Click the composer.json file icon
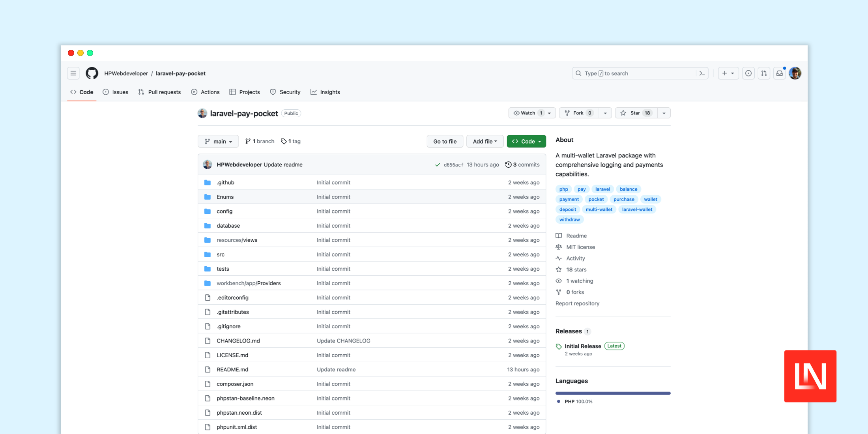The height and width of the screenshot is (434, 868). (208, 384)
